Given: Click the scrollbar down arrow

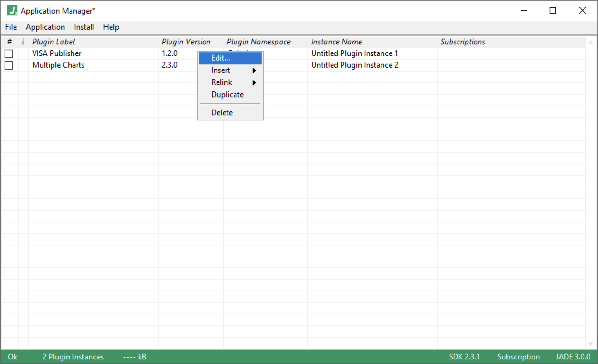Looking at the screenshot, I should pos(591,344).
